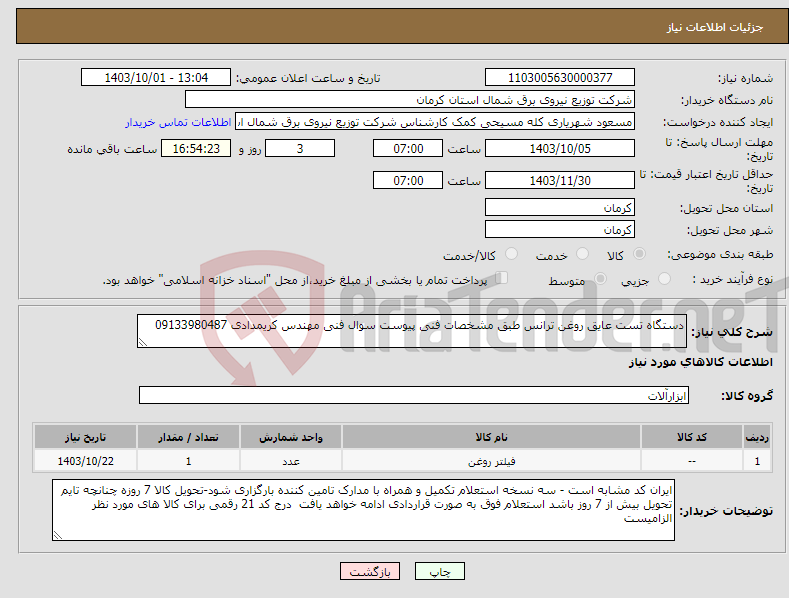Click the unit cell عدد
This screenshot has height=598, width=789.
291,461
